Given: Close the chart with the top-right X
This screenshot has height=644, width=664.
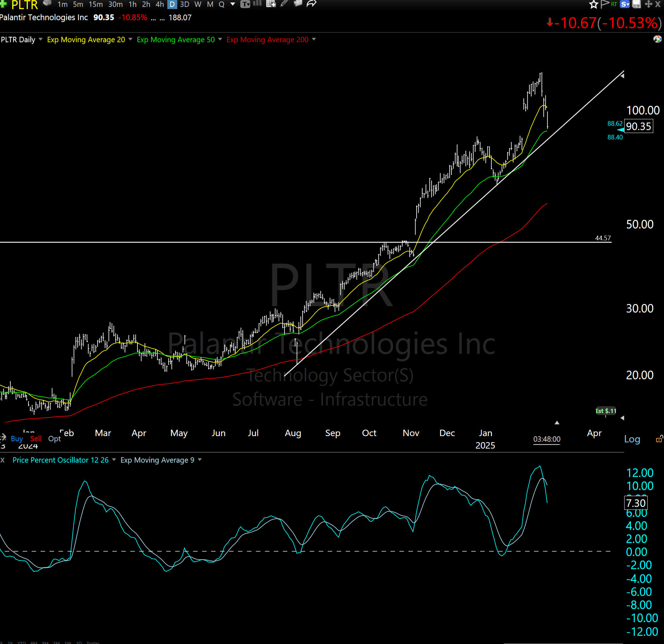Looking at the screenshot, I should (x=658, y=4).
